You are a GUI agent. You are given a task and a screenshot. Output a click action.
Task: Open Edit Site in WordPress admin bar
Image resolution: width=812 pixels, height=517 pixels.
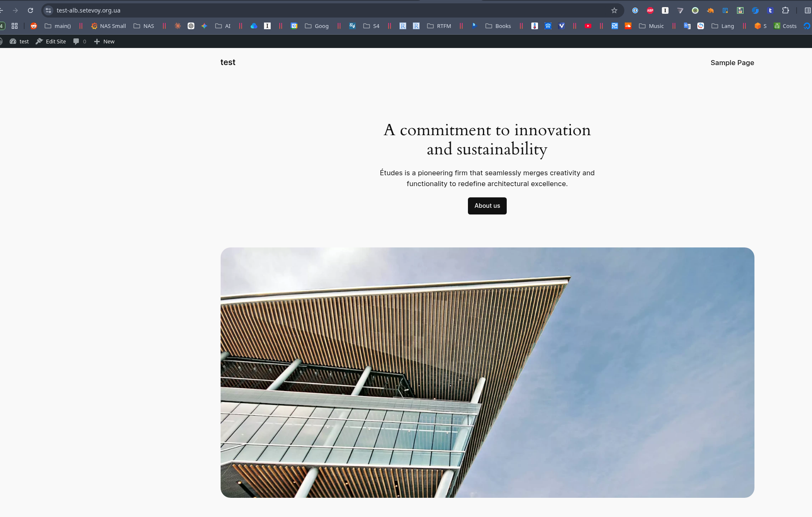pos(51,41)
